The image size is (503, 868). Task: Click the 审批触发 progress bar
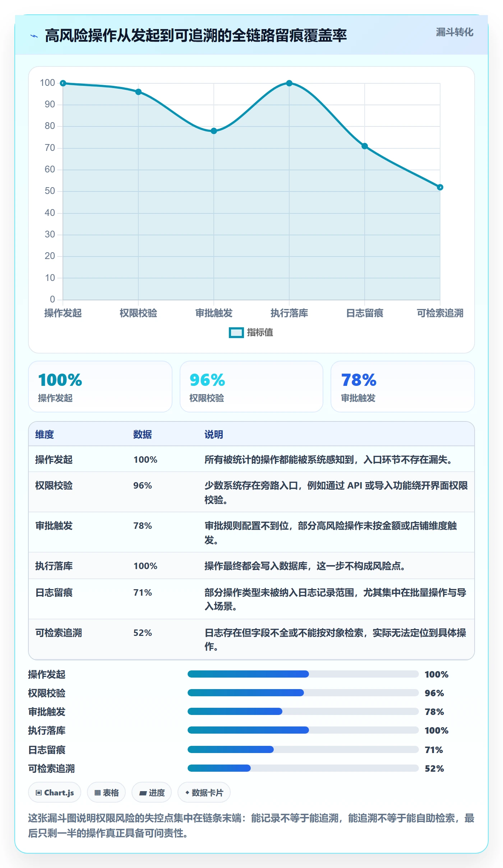click(x=303, y=711)
